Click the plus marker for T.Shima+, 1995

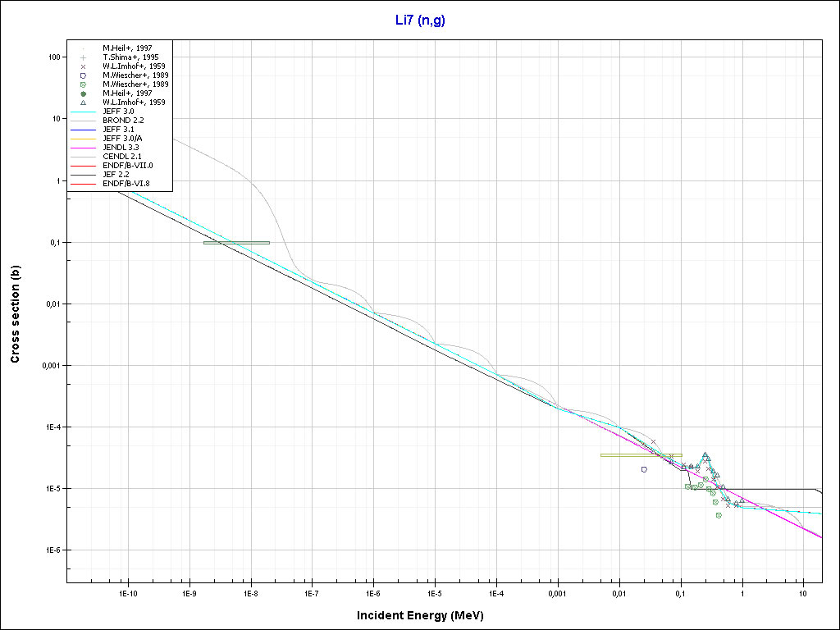(84, 57)
